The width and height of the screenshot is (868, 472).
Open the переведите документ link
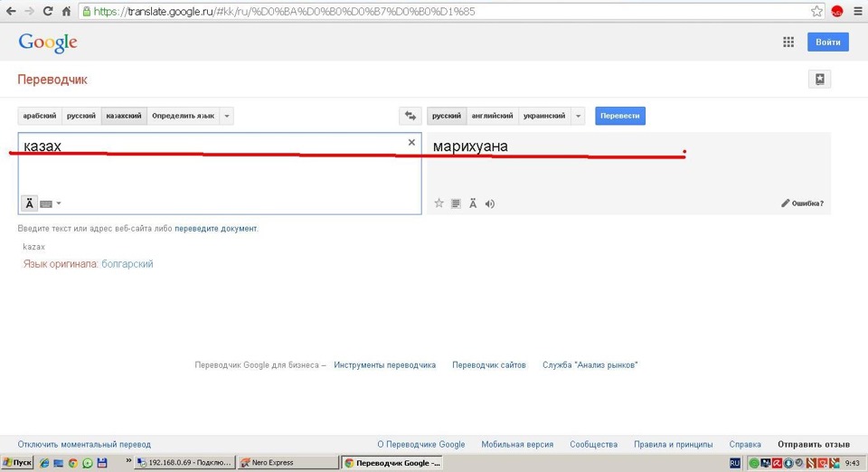click(216, 228)
